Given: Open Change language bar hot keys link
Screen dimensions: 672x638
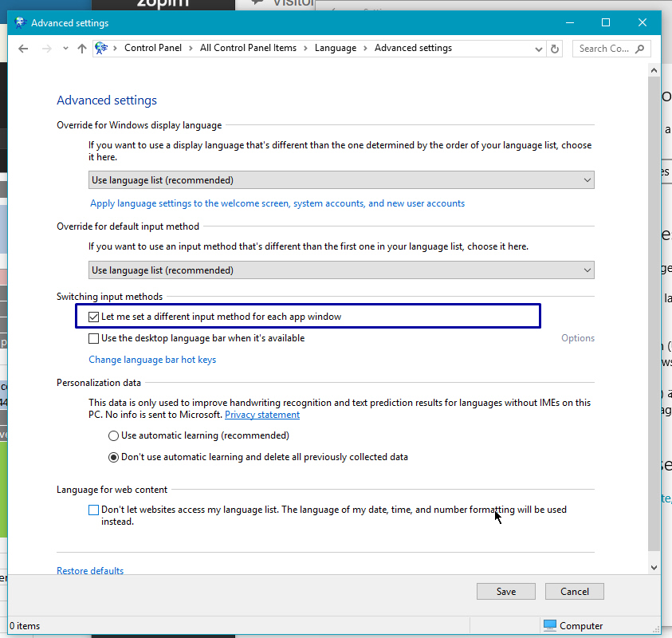Looking at the screenshot, I should click(152, 360).
